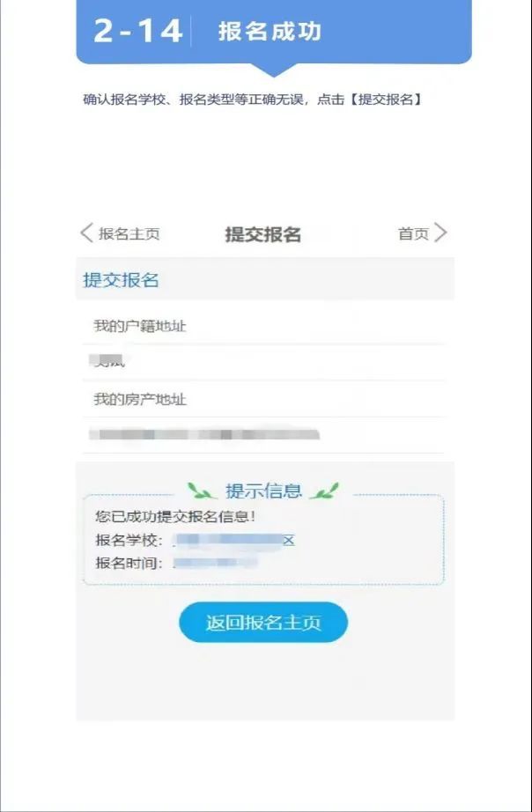The width and height of the screenshot is (532, 812).
Task: Click the 2-14 step number banner
Action: tap(137, 31)
